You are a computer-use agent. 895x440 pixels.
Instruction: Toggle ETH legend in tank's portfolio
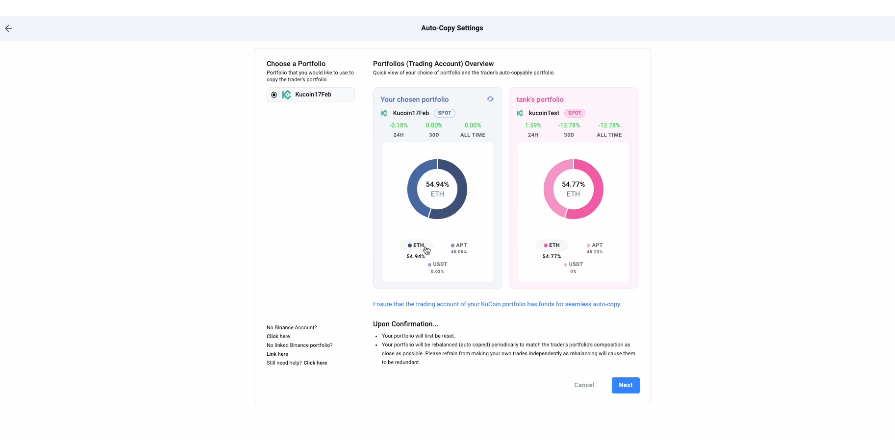[552, 245]
